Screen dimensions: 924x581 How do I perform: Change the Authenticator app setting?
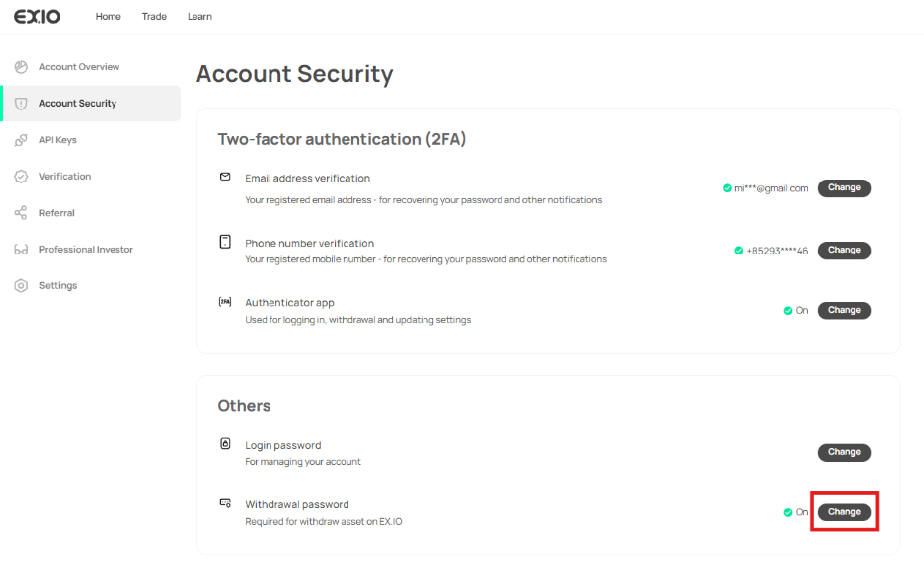click(x=844, y=310)
